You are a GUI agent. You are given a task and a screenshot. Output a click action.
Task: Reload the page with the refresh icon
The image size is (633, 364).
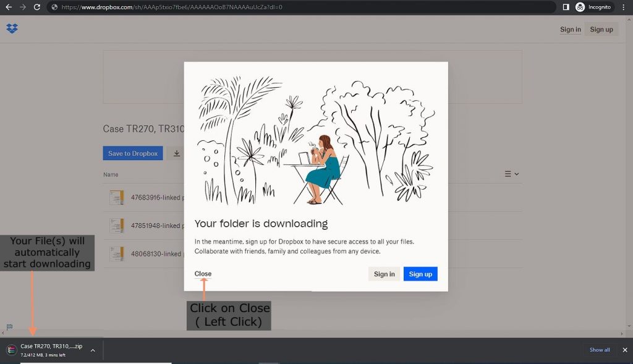37,7
